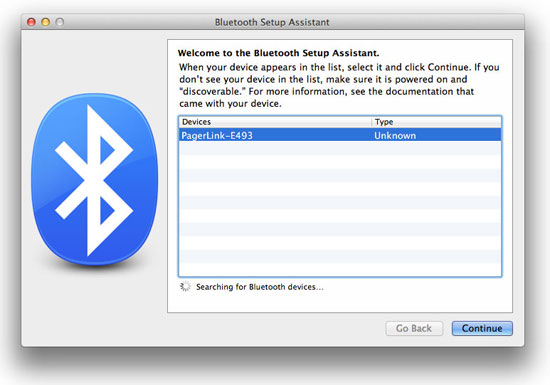Click the Devices column header

(x=275, y=122)
